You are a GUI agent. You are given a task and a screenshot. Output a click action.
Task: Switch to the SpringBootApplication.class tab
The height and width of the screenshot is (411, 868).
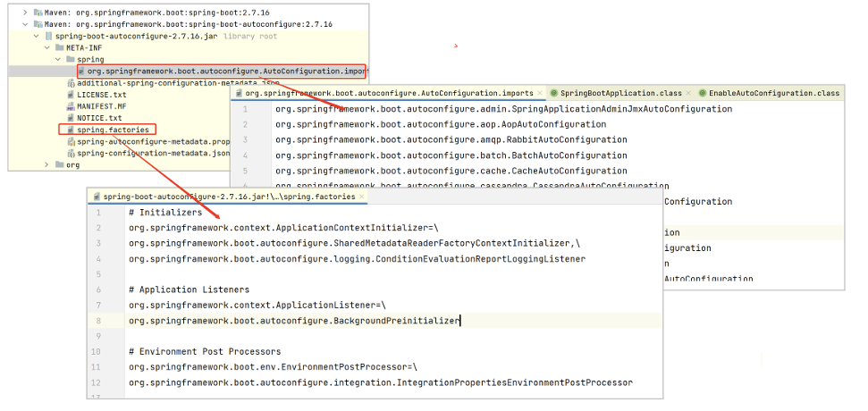tap(619, 93)
